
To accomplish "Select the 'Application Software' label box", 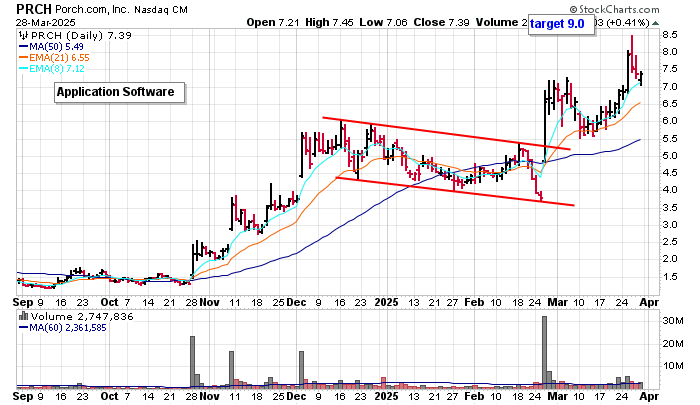I will [119, 92].
